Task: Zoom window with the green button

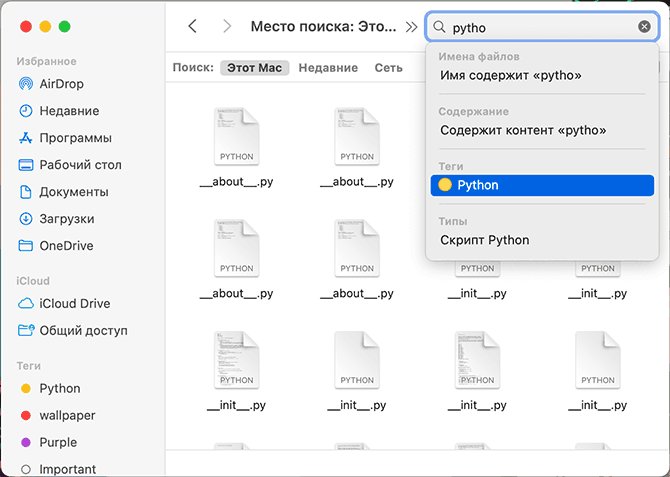Action: (x=65, y=26)
